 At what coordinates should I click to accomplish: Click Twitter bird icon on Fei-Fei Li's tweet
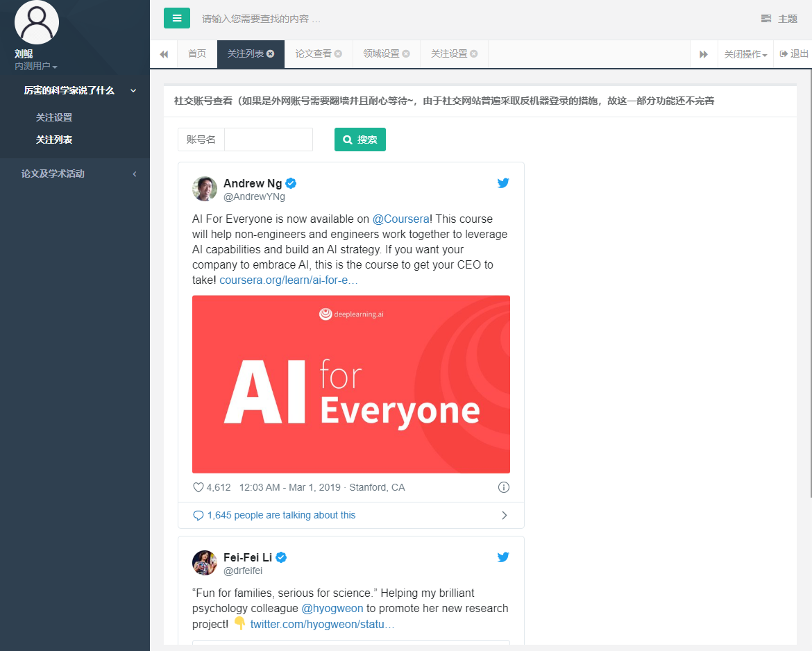point(503,557)
